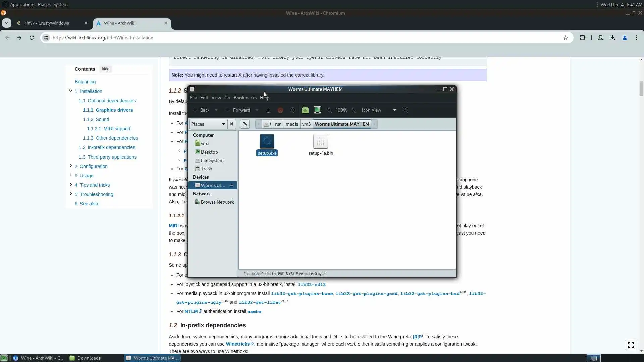This screenshot has width=644, height=362.
Task: Toggle location bar text entry pencil
Action: (245, 124)
